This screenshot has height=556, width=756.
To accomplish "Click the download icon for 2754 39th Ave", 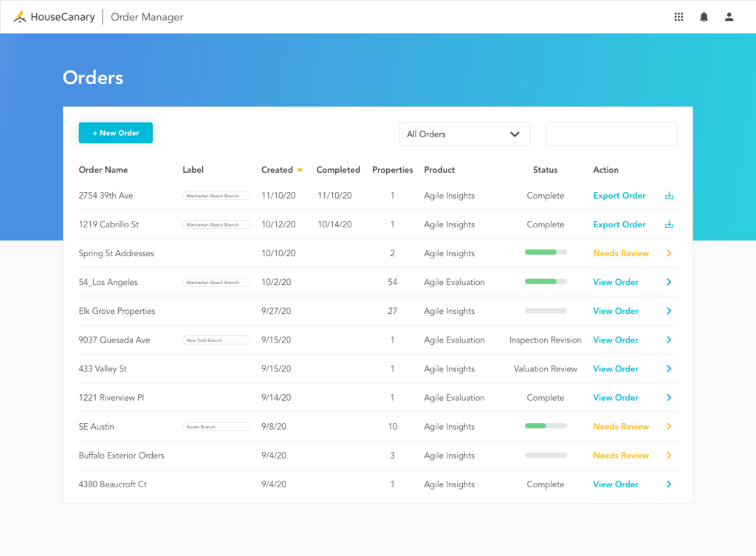I will point(668,196).
